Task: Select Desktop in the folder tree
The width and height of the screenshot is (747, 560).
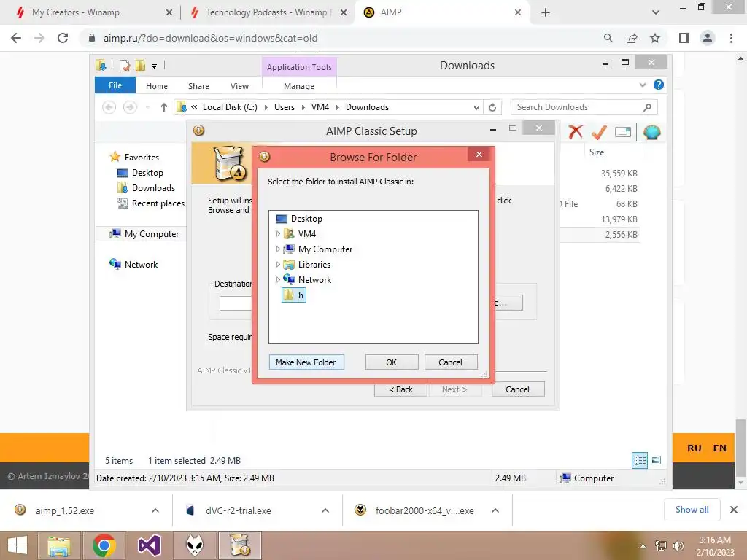Action: [306, 219]
